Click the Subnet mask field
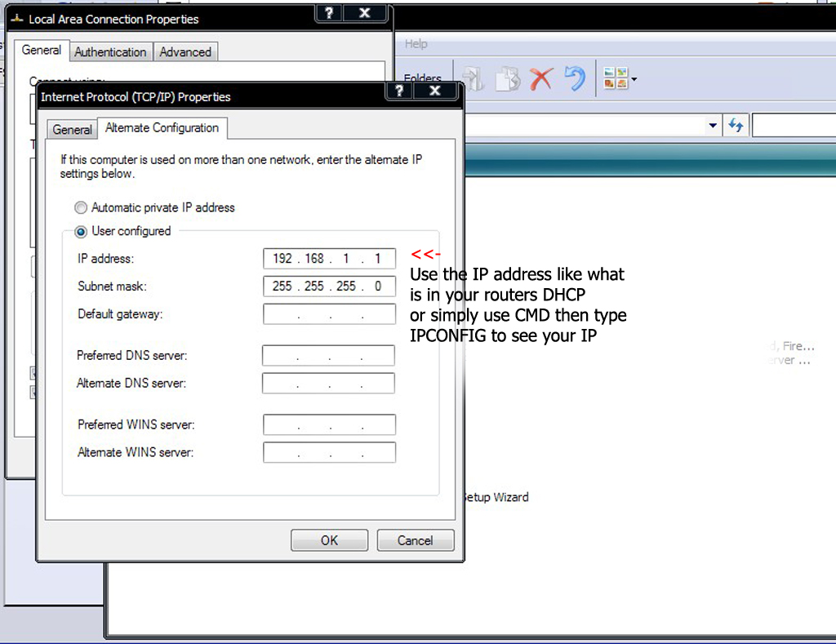 click(330, 286)
